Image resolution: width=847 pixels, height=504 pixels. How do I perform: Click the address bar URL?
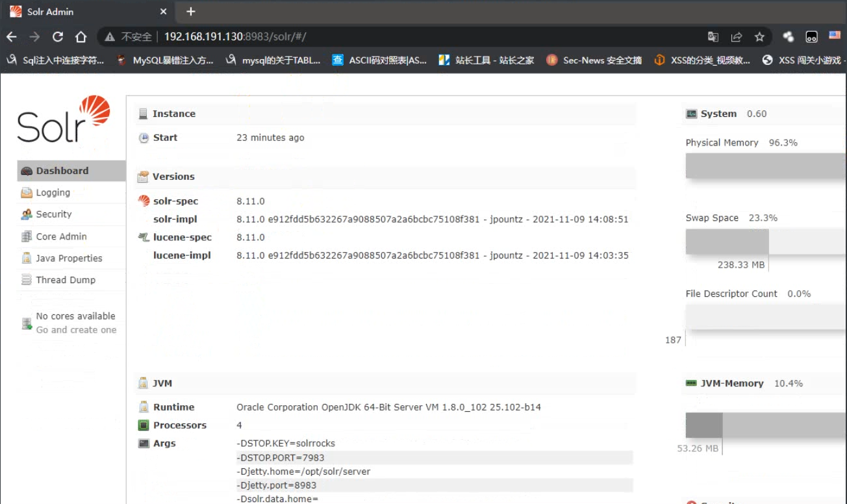pyautogui.click(x=234, y=37)
